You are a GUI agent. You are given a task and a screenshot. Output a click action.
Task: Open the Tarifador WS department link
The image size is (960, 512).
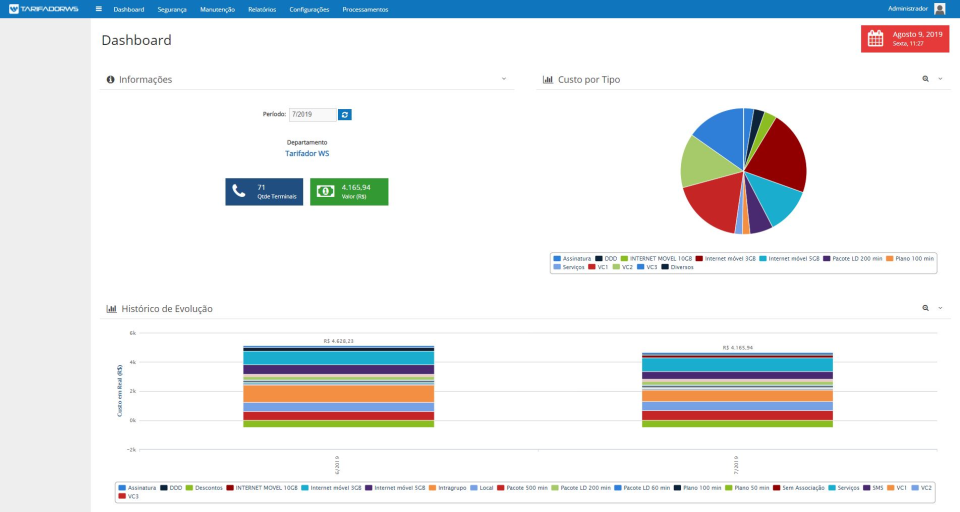(307, 154)
